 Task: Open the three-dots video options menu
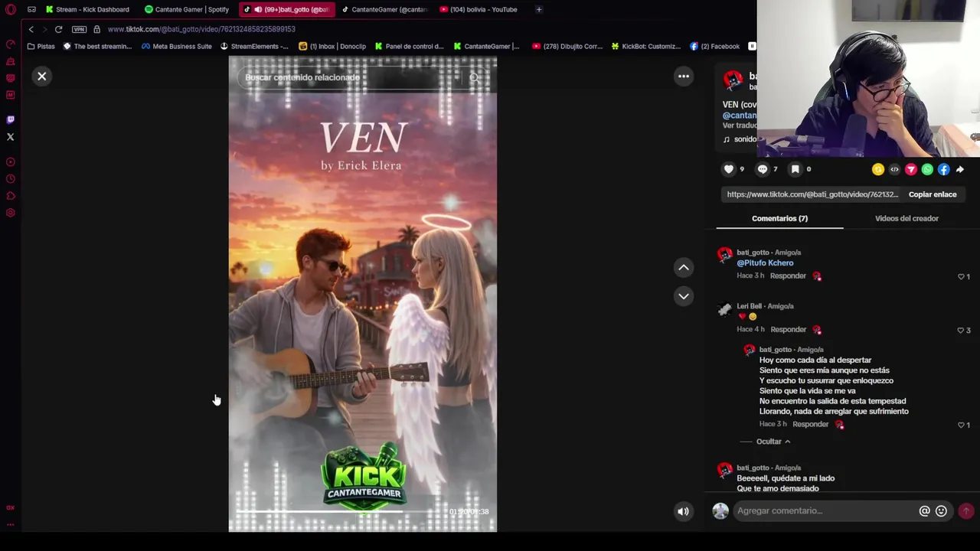684,77
